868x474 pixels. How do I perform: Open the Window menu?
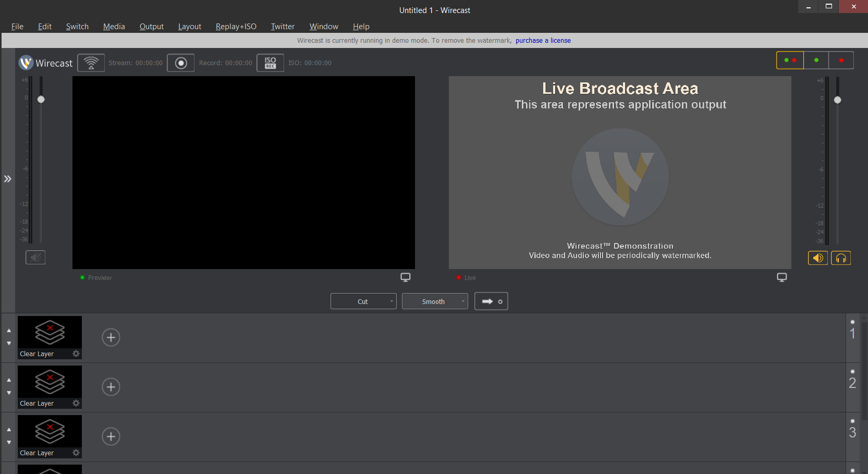pyautogui.click(x=324, y=27)
